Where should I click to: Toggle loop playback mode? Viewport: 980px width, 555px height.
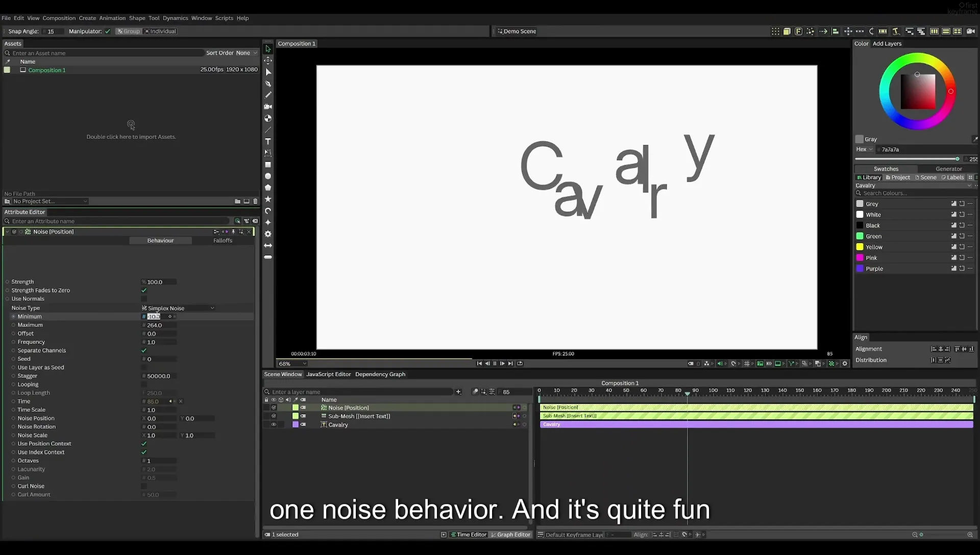520,364
